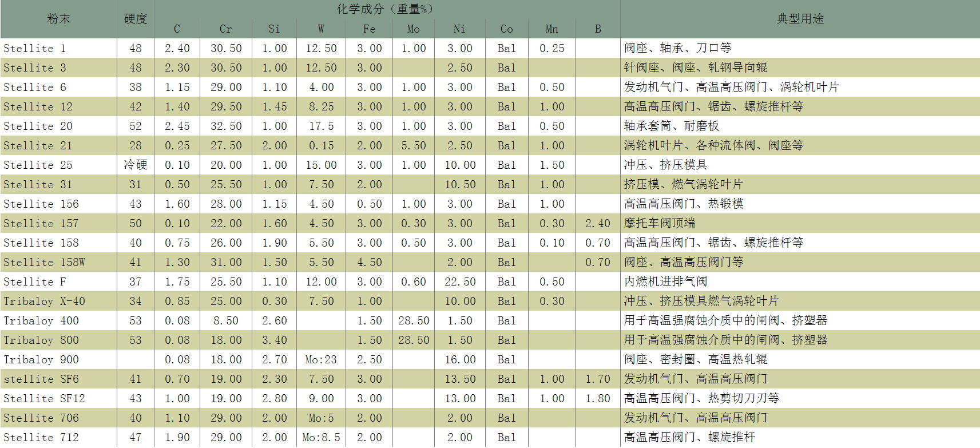The width and height of the screenshot is (980, 448).
Task: Click the 冲压、挤压模具 usage cell
Action: coord(665,165)
